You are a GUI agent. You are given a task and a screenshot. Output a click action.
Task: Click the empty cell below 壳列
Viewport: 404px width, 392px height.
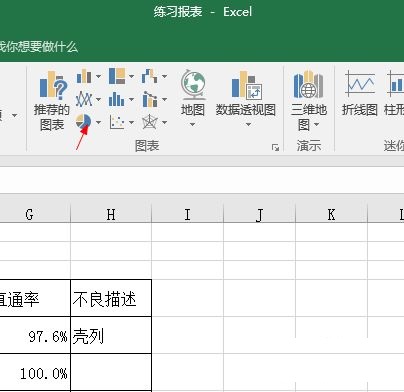pyautogui.click(x=111, y=373)
